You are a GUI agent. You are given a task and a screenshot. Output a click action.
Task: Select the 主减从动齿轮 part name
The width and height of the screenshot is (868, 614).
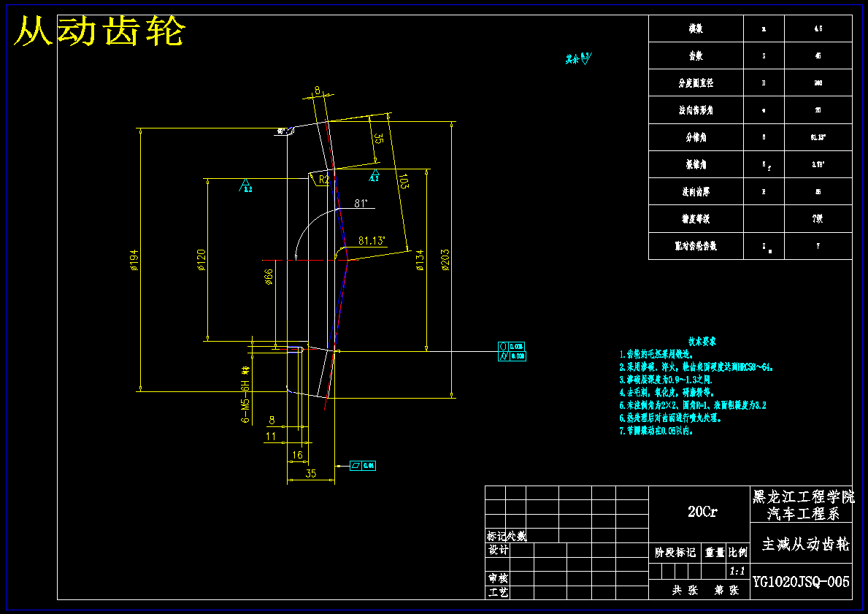click(x=805, y=544)
